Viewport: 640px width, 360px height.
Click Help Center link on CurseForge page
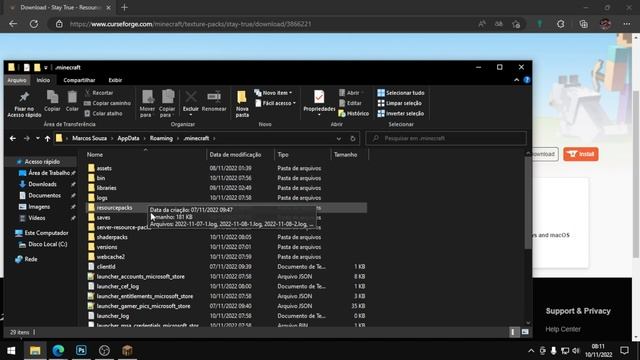point(563,329)
